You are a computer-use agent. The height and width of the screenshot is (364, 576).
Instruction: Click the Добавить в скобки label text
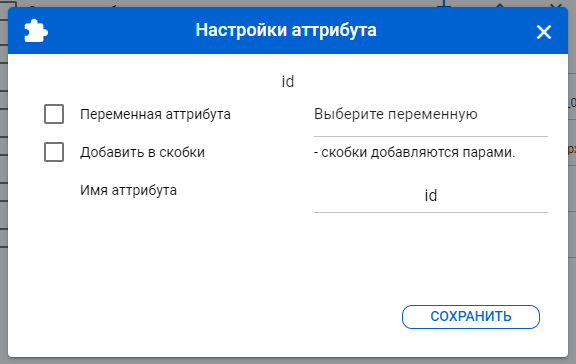143,152
